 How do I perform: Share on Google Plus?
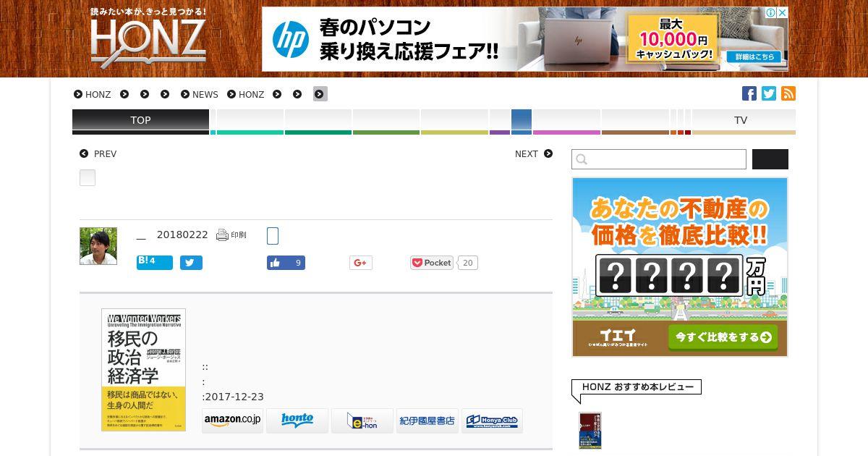coord(361,263)
